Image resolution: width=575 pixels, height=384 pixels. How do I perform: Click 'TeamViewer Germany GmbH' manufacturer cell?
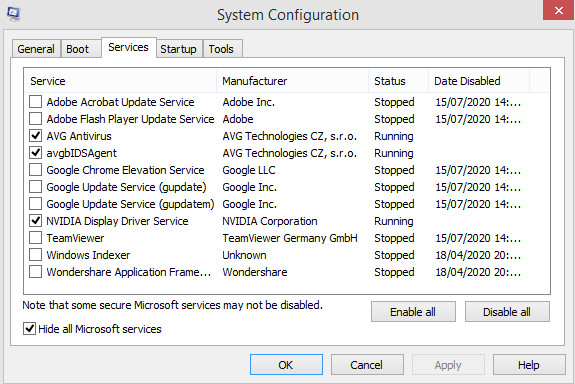290,238
